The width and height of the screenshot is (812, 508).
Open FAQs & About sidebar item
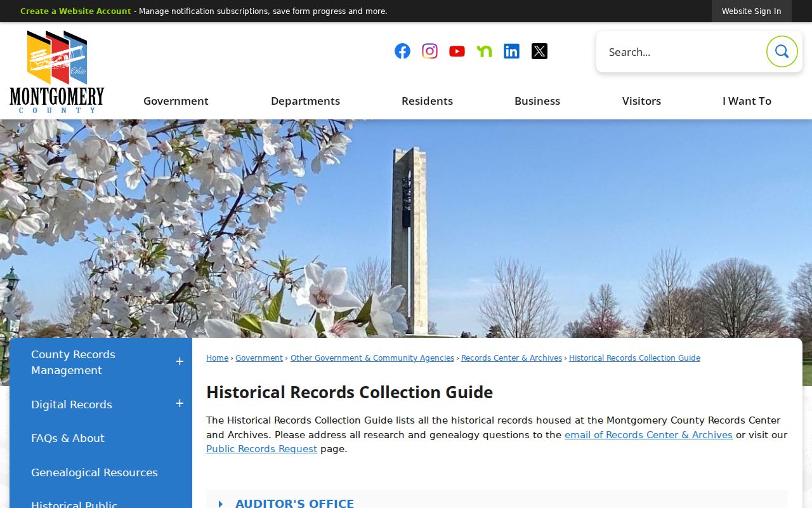point(68,438)
